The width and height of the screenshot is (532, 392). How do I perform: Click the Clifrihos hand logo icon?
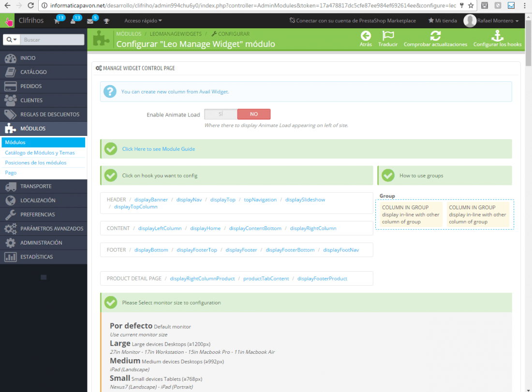pos(7,21)
